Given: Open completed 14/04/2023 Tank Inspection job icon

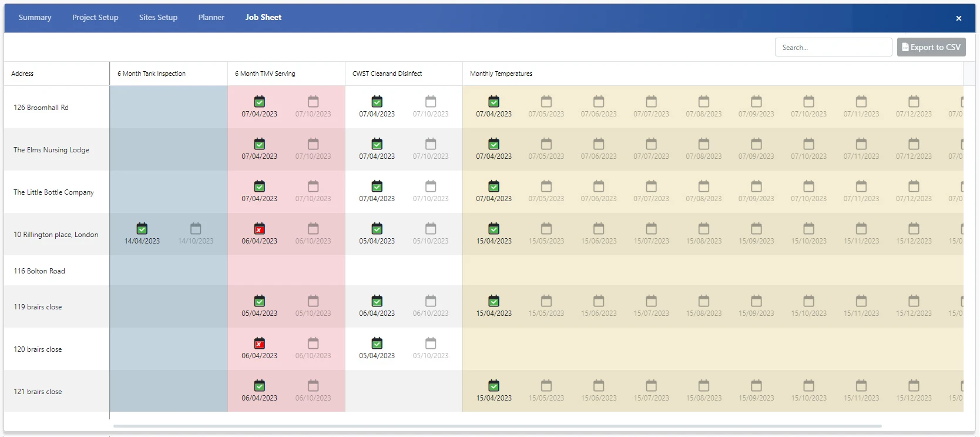Looking at the screenshot, I should point(142,229).
